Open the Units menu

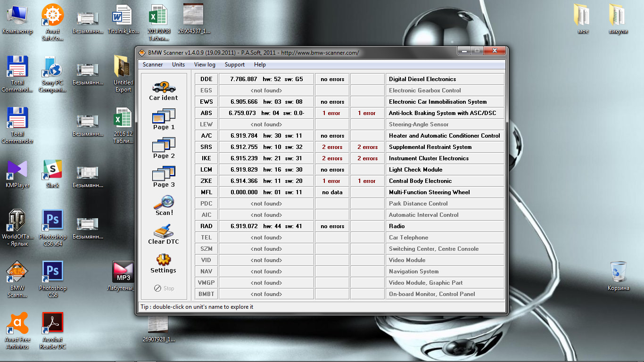point(178,65)
